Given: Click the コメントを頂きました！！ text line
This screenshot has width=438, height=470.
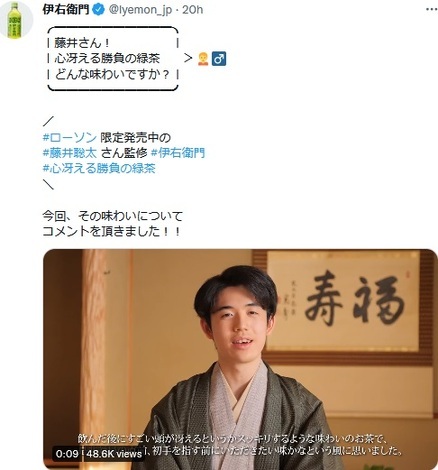Looking at the screenshot, I should pyautogui.click(x=112, y=231).
